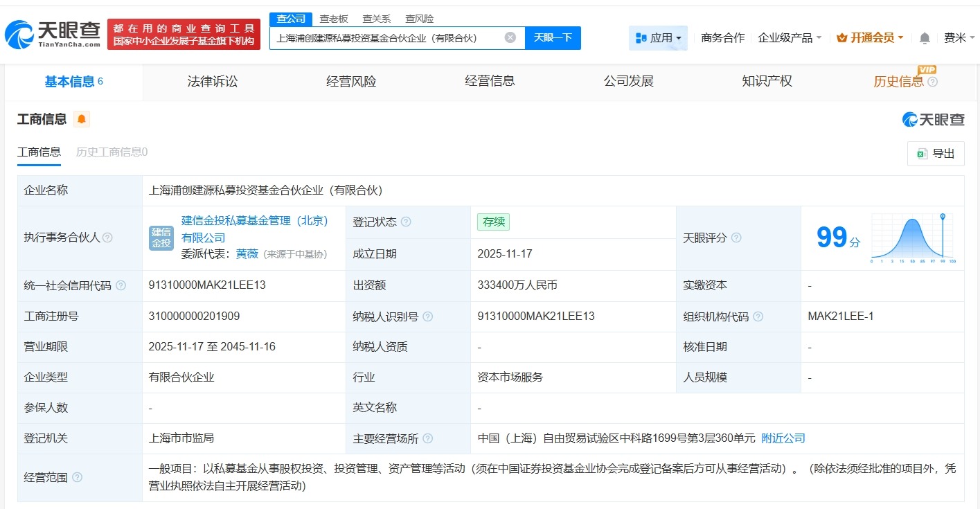Viewport: 980px width, 509px height.
Task: Click the 导出 export icon button
Action: tap(935, 154)
